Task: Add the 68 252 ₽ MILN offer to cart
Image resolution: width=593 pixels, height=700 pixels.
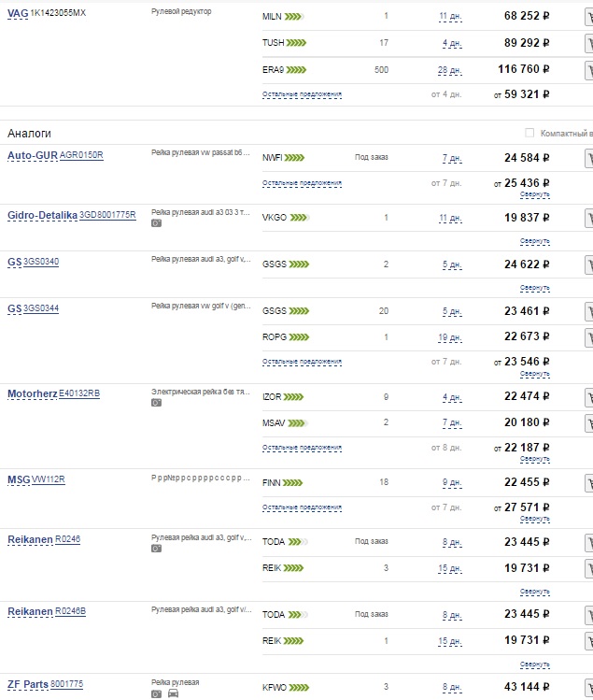Action: click(589, 17)
